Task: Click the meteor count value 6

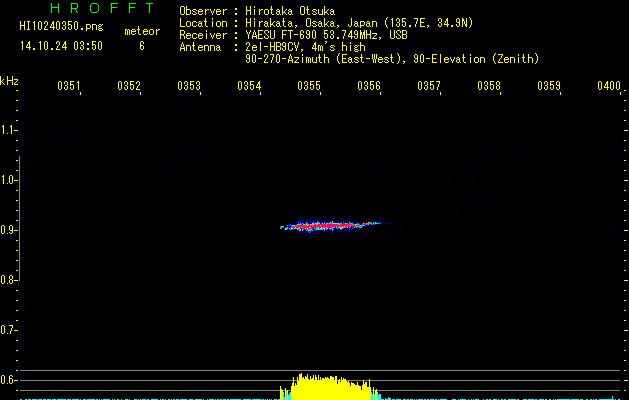Action: coord(142,46)
